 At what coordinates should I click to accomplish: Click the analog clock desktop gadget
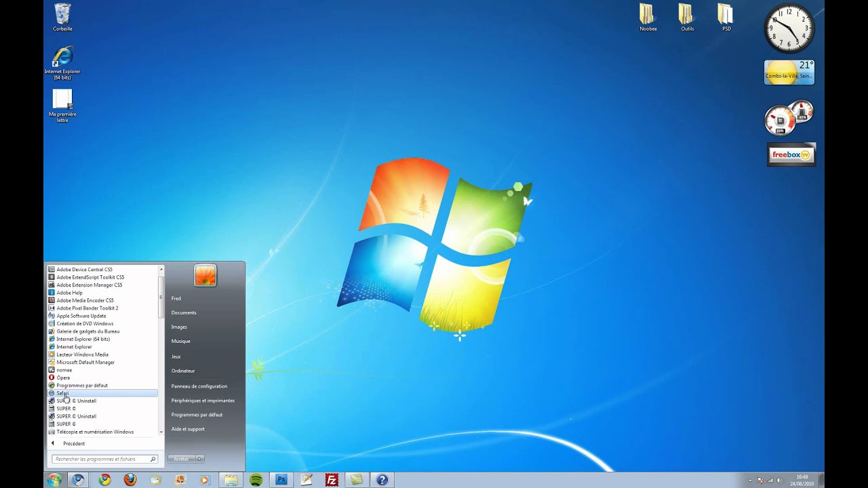[x=789, y=28]
